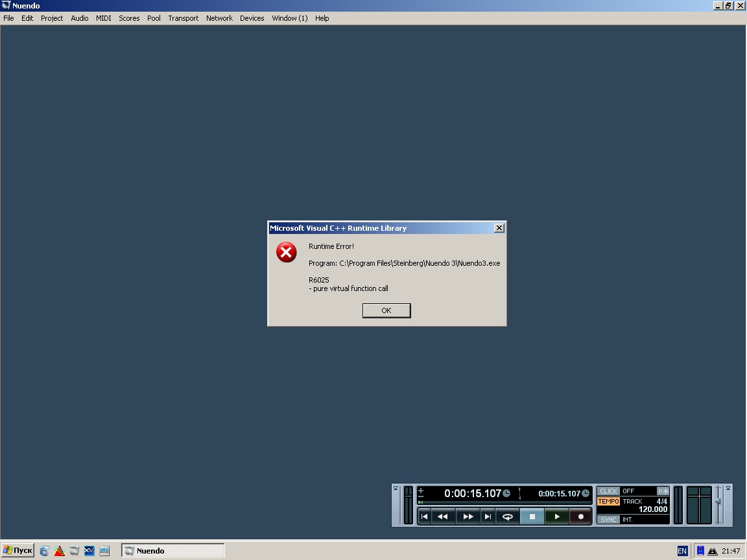This screenshot has height=560, width=747.
Task: Restore down the Nuendo window
Action: click(x=728, y=5)
